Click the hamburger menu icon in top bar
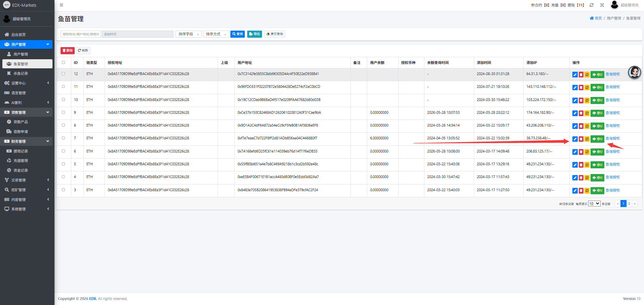Image resolution: width=644 pixels, height=305 pixels. pos(61,5)
